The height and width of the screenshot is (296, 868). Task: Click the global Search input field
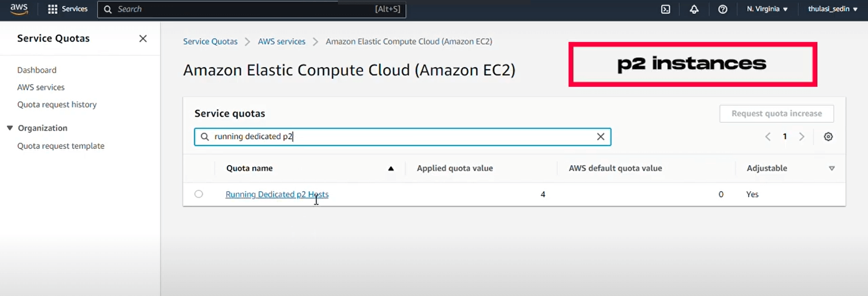click(x=251, y=9)
